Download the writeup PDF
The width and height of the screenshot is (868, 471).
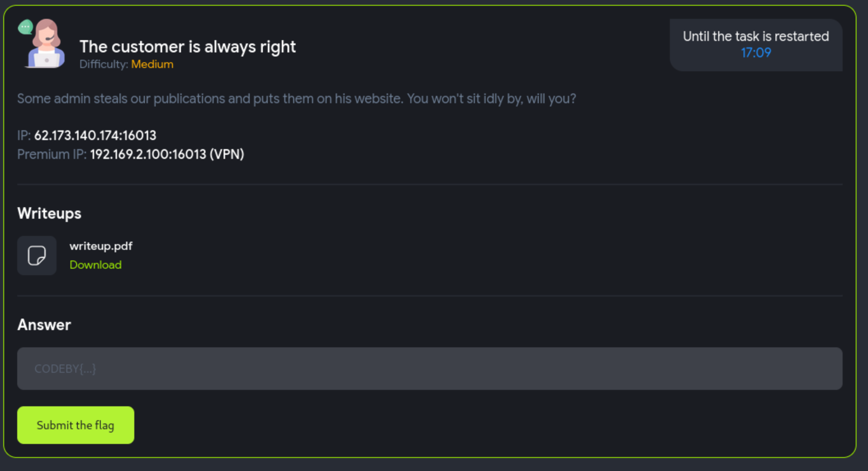click(x=95, y=265)
